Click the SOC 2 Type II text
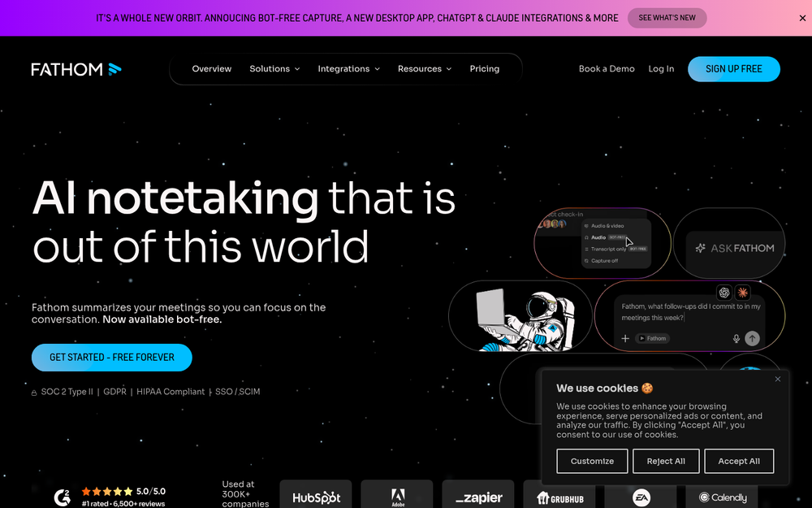Viewport: 812px width, 508px height. click(67, 392)
